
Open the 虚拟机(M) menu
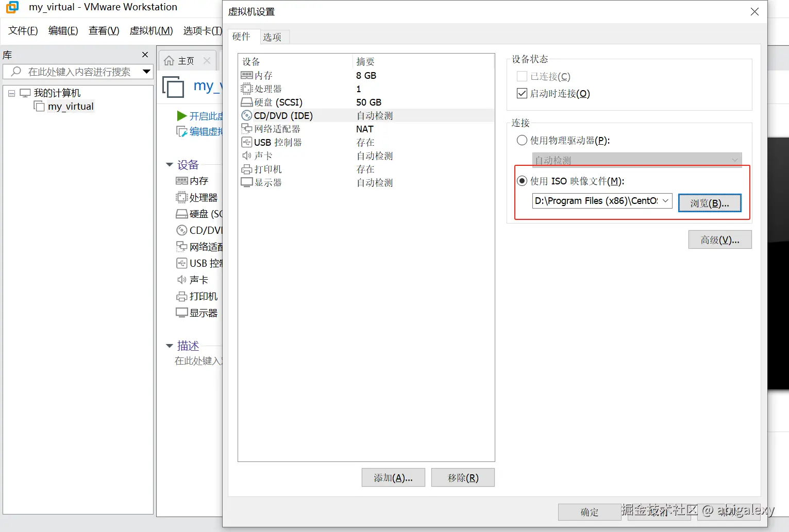[150, 30]
